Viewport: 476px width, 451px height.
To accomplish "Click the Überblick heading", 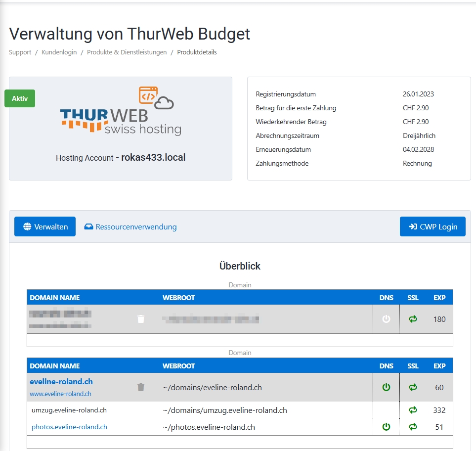I will point(240,266).
